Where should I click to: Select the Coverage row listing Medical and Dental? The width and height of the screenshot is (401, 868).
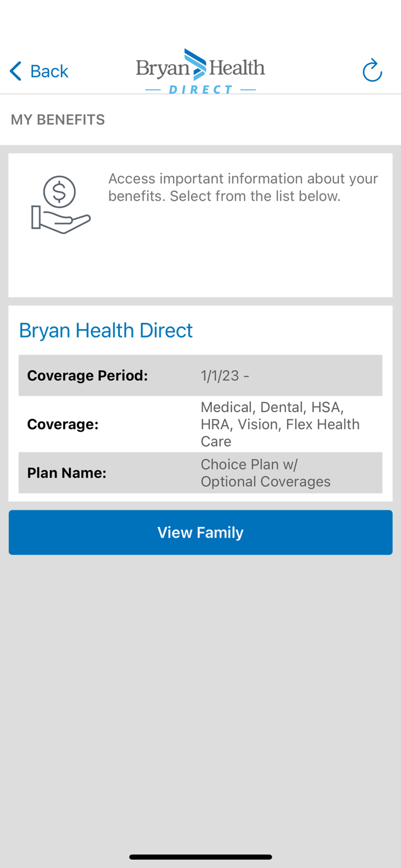[x=200, y=424]
